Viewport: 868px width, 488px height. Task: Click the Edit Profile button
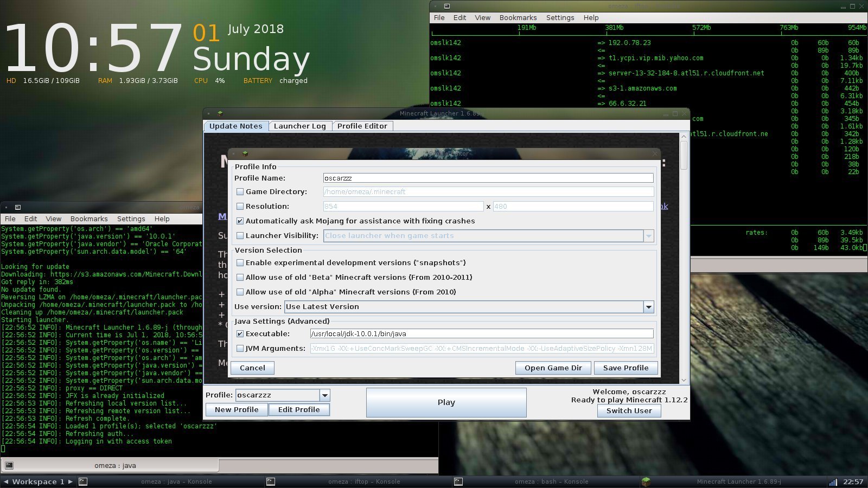pos(299,409)
